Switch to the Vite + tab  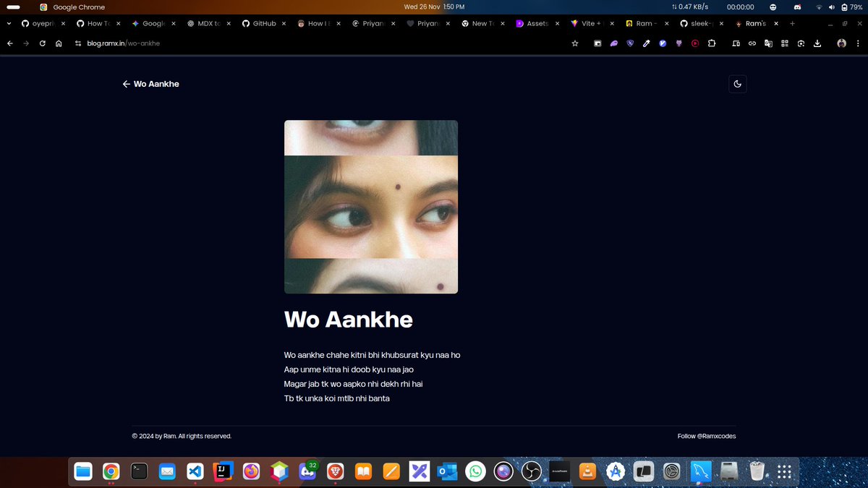(x=592, y=23)
